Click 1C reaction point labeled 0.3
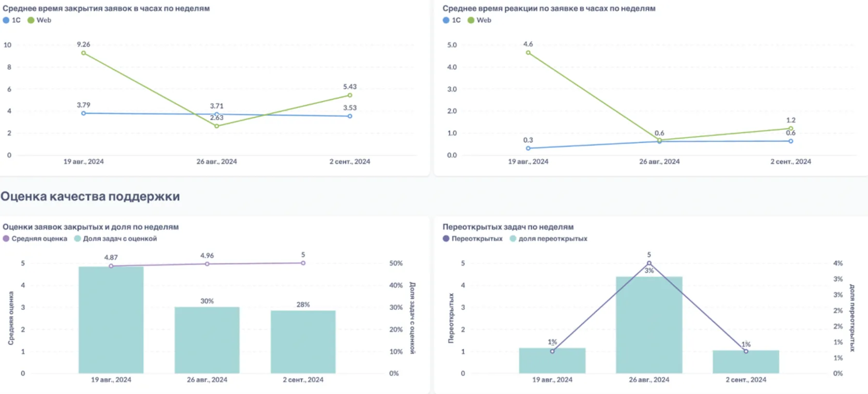 click(528, 148)
